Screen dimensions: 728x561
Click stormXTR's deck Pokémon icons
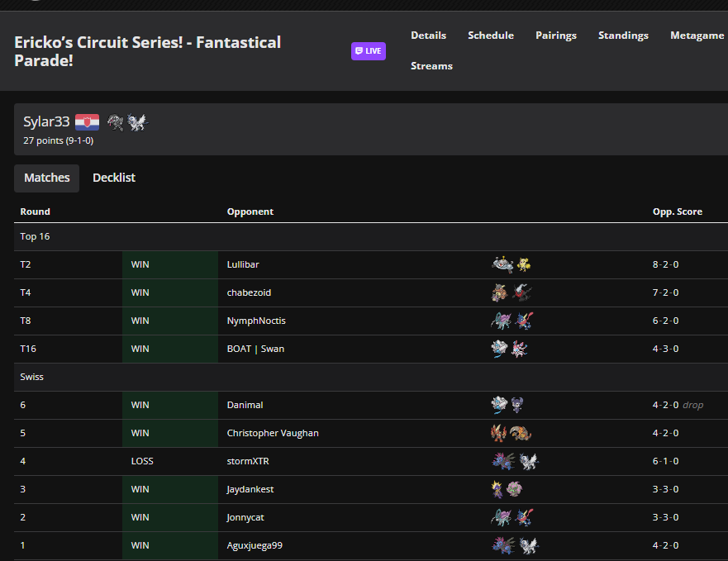tap(515, 461)
